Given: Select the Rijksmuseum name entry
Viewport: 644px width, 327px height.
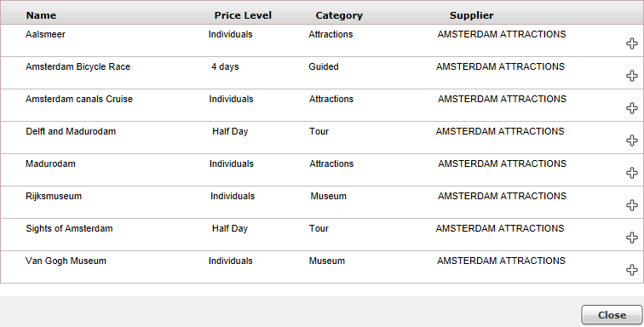Looking at the screenshot, I should 54,197.
